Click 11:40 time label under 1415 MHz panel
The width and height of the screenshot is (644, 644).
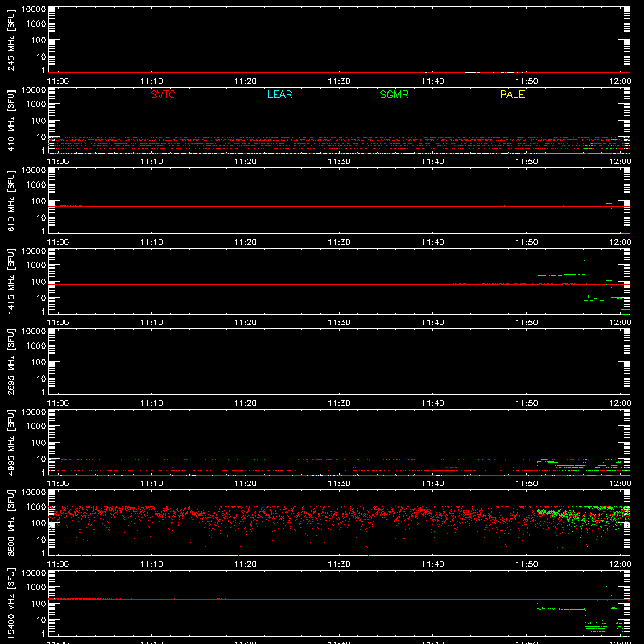tap(433, 323)
